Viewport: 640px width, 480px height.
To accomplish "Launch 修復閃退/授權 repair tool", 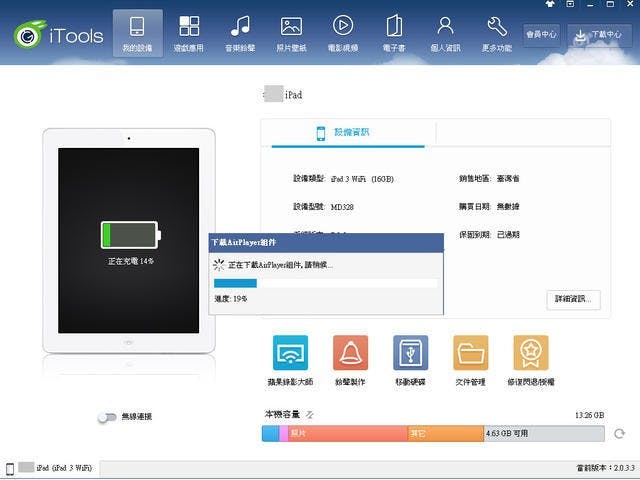I will click(x=530, y=359).
